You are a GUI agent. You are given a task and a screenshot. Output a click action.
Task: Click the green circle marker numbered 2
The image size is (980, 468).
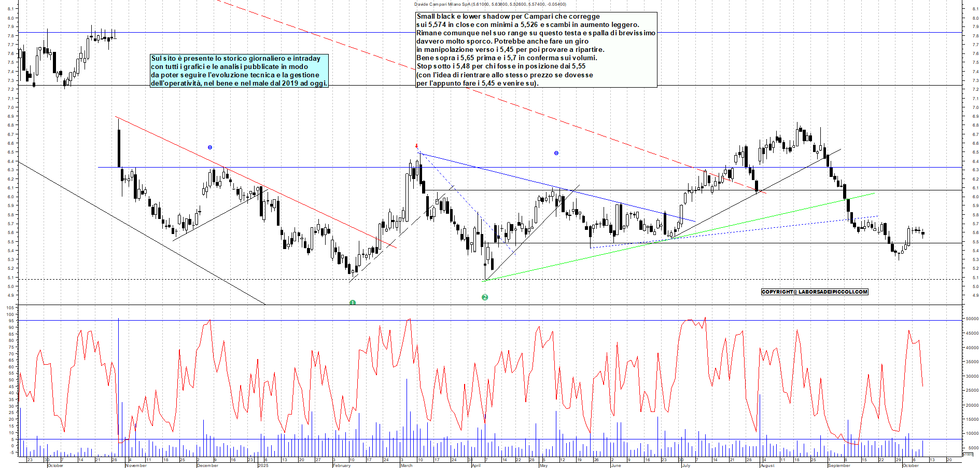(485, 297)
